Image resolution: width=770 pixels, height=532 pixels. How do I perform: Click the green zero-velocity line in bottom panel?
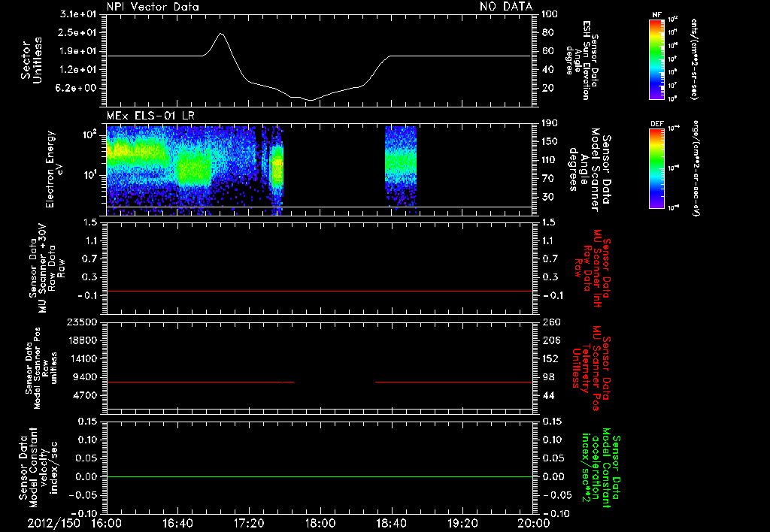pyautogui.click(x=319, y=476)
